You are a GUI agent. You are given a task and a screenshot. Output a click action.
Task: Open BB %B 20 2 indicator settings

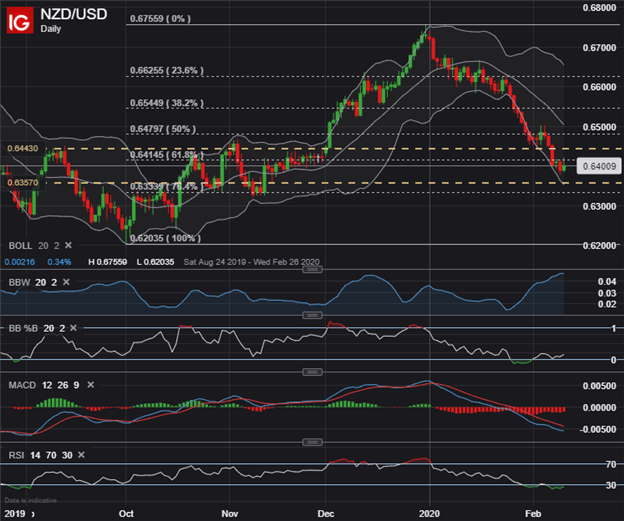[37, 328]
